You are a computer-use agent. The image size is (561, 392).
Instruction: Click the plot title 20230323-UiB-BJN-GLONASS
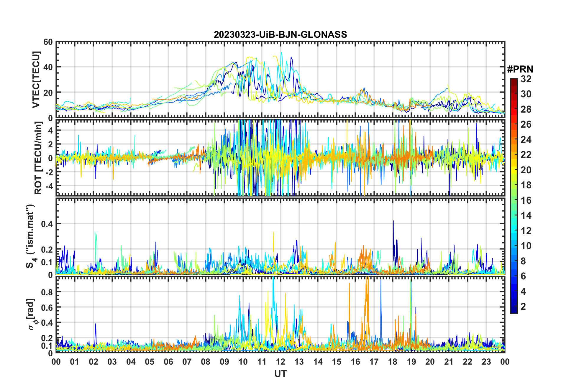pos(280,34)
